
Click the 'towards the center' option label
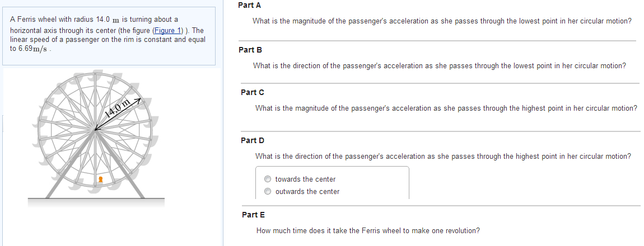click(x=305, y=179)
